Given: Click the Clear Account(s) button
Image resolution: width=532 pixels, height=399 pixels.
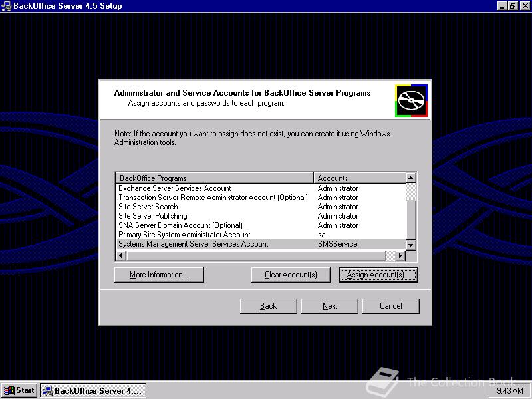Looking at the screenshot, I should (291, 275).
